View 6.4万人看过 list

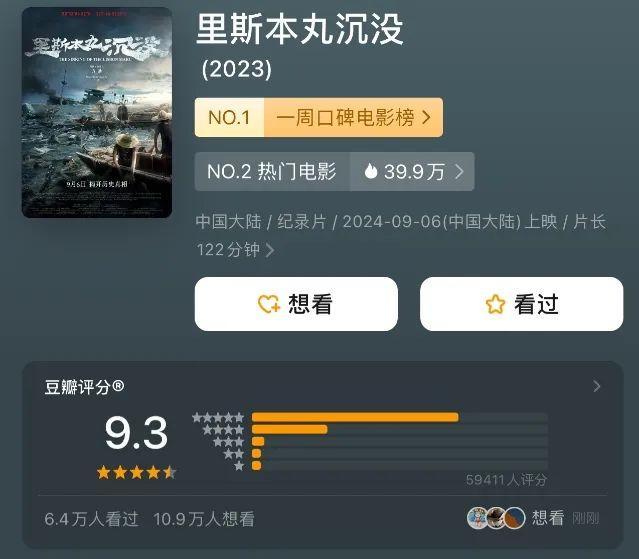92,519
